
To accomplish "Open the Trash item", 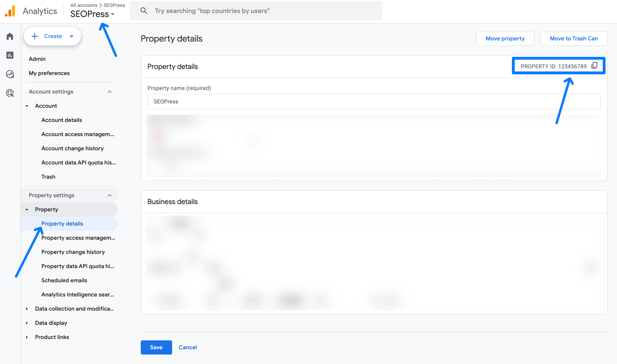I will coord(48,177).
